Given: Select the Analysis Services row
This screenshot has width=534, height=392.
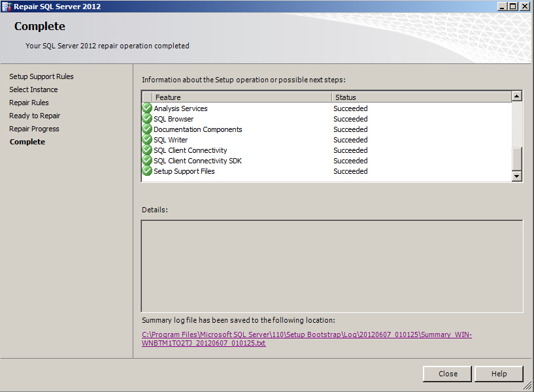Looking at the screenshot, I should [x=327, y=108].
